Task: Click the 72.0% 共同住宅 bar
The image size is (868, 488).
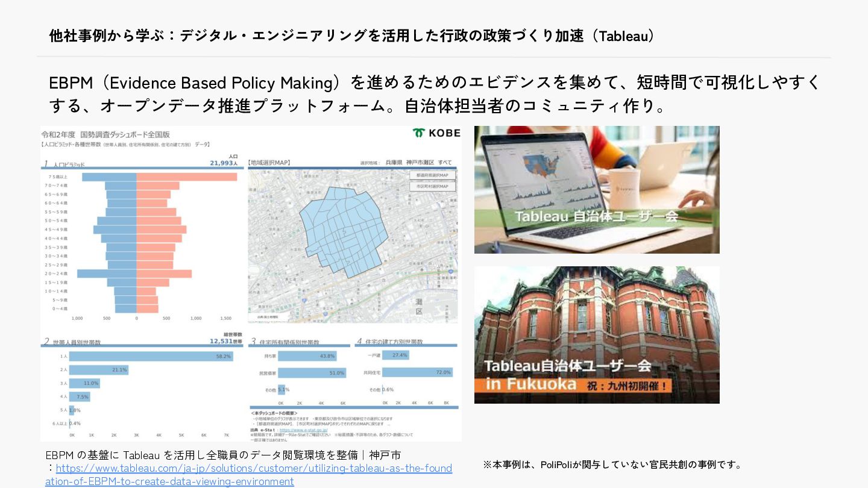Action: click(x=417, y=372)
